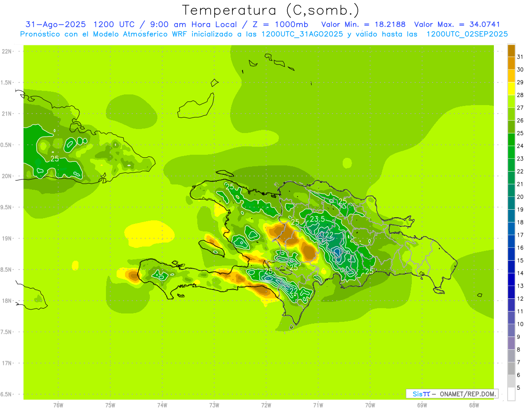Click the legend value label 12
Image resolution: width=532 pixels, height=411 pixels.
pyautogui.click(x=520, y=299)
